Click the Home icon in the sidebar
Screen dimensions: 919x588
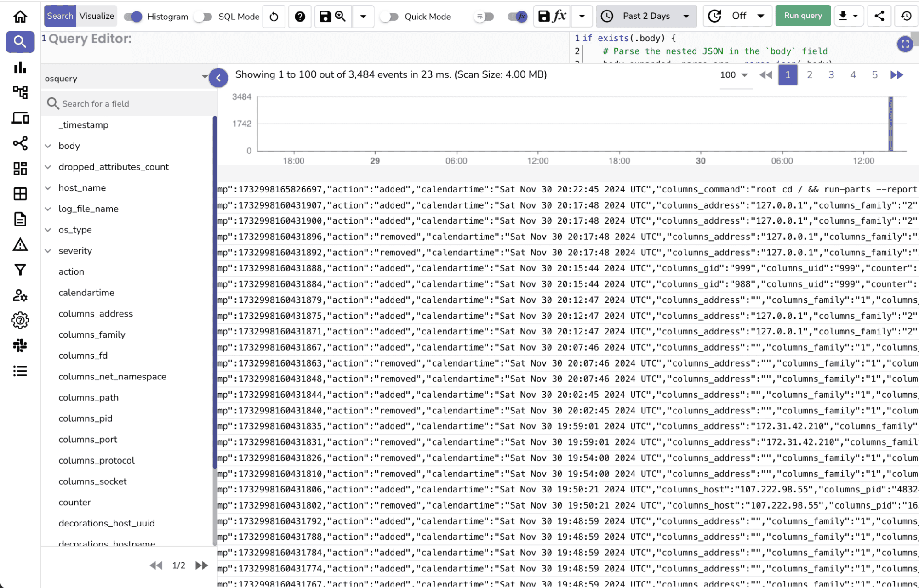[20, 17]
